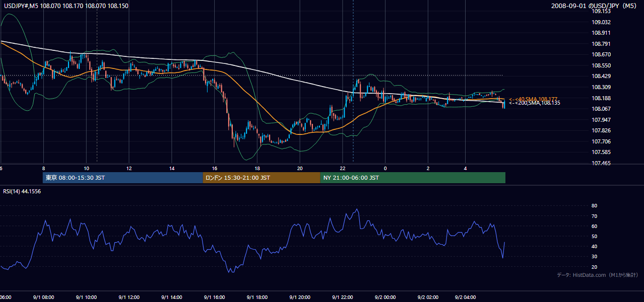Viewport: 644px width, 302px height.
Task: Select the 9/2 02:00 date label
Action: [428, 297]
